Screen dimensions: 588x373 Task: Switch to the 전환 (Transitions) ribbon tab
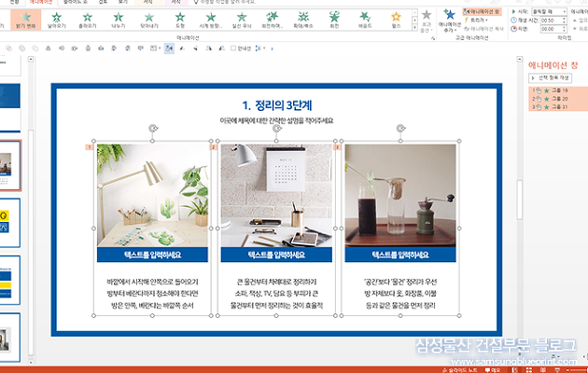click(x=14, y=2)
